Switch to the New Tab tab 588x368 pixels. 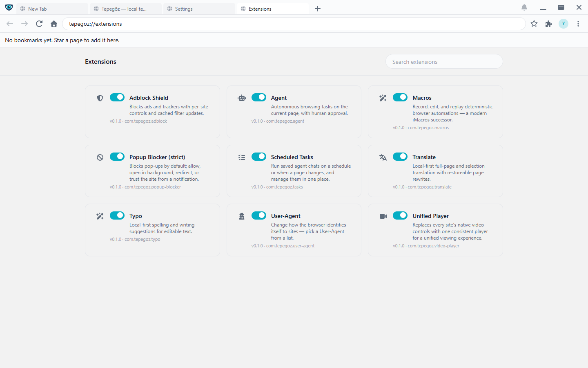coord(52,9)
